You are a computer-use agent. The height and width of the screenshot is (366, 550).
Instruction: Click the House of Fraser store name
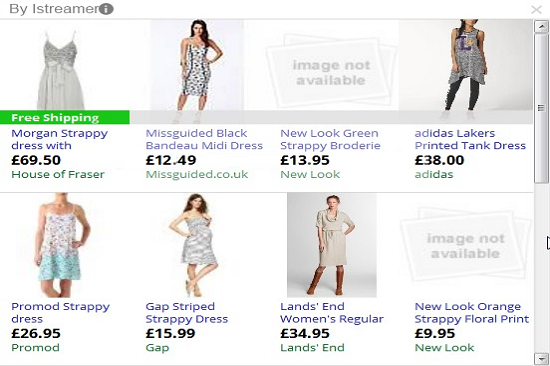[x=58, y=174]
